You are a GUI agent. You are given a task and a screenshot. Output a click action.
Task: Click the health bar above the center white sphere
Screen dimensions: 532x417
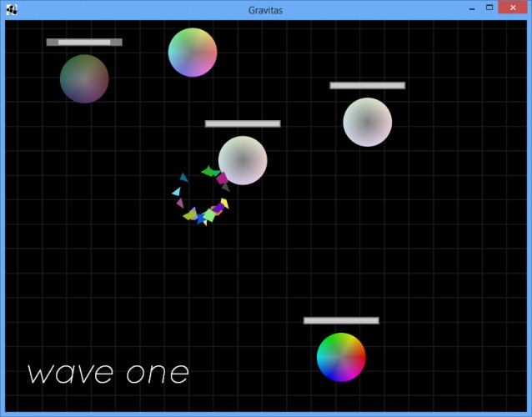pyautogui.click(x=243, y=123)
